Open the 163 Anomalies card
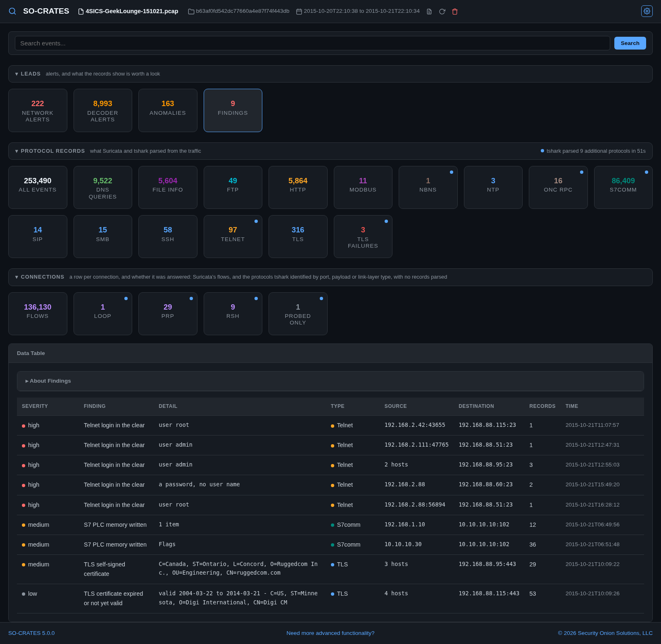Viewport: 661px width, 644px height. 168,111
